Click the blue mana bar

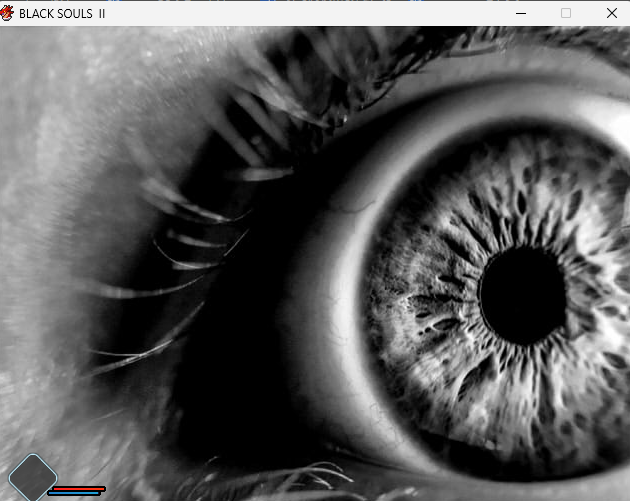coord(74,493)
